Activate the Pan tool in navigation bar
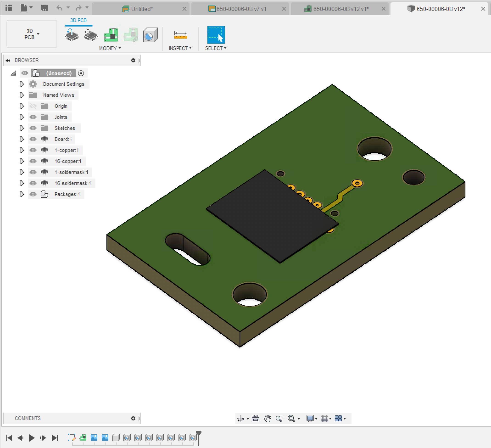Screen dimensions: 491x448 [268, 418]
